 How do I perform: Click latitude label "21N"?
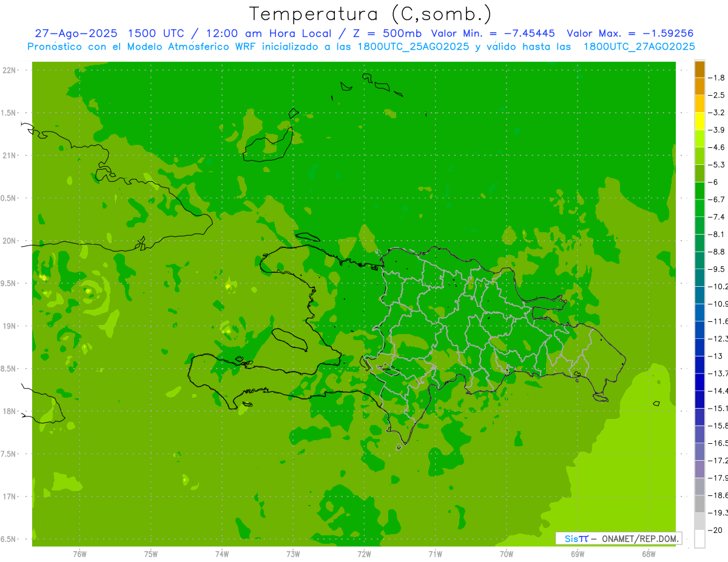(x=9, y=155)
